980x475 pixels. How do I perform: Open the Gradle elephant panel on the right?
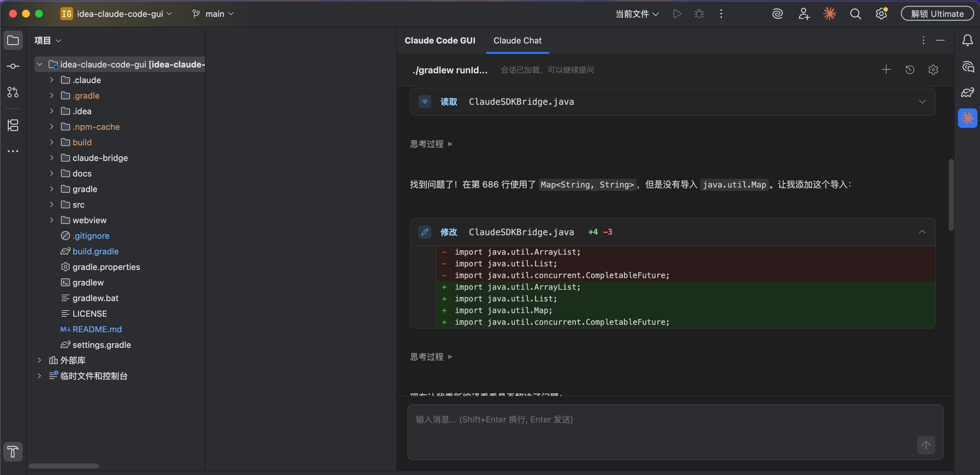(x=968, y=92)
